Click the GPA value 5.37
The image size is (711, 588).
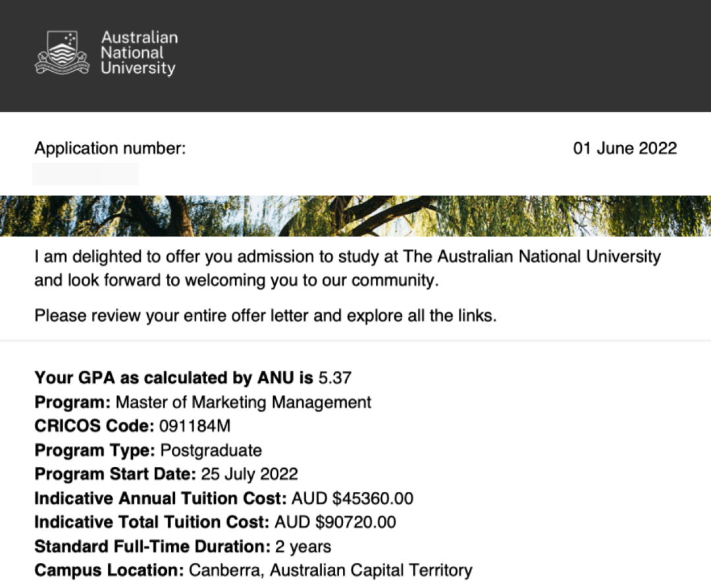click(334, 378)
